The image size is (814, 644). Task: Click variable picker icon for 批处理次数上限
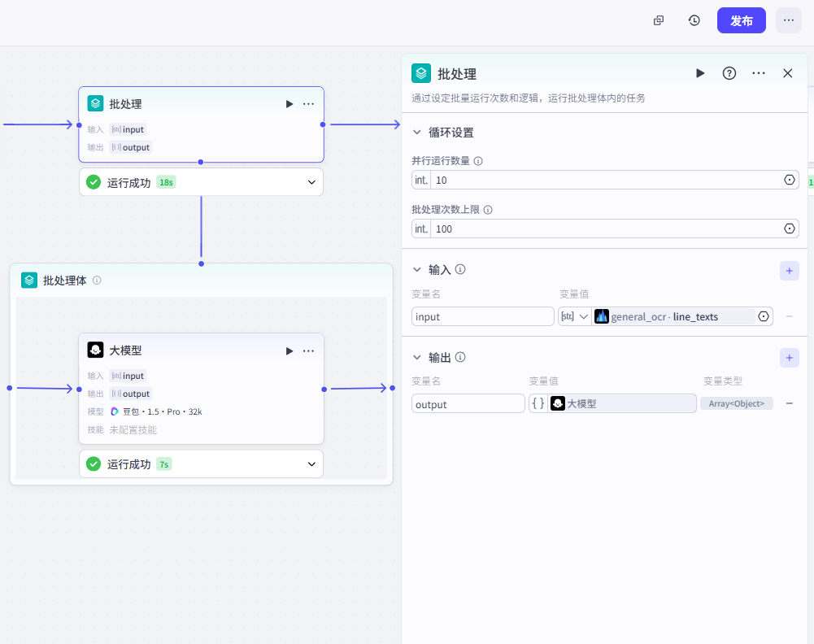789,228
